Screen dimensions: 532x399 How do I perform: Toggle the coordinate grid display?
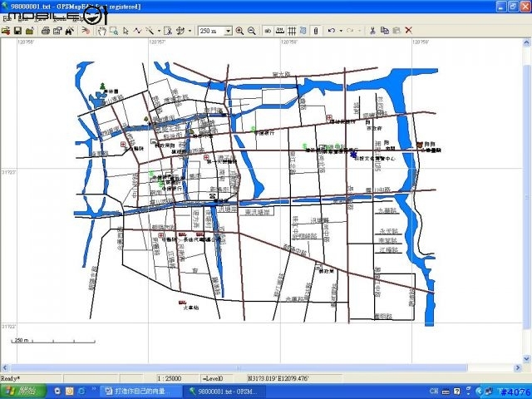pos(292,31)
